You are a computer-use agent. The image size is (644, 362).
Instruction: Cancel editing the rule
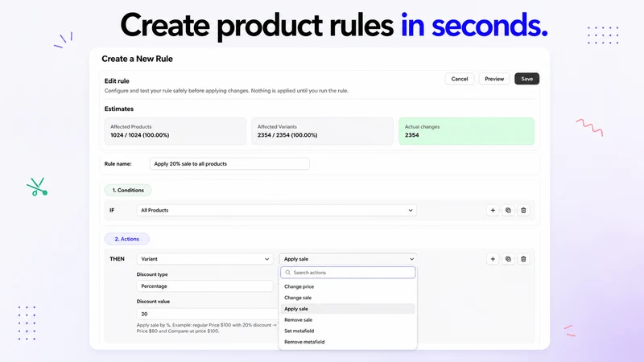click(x=460, y=79)
